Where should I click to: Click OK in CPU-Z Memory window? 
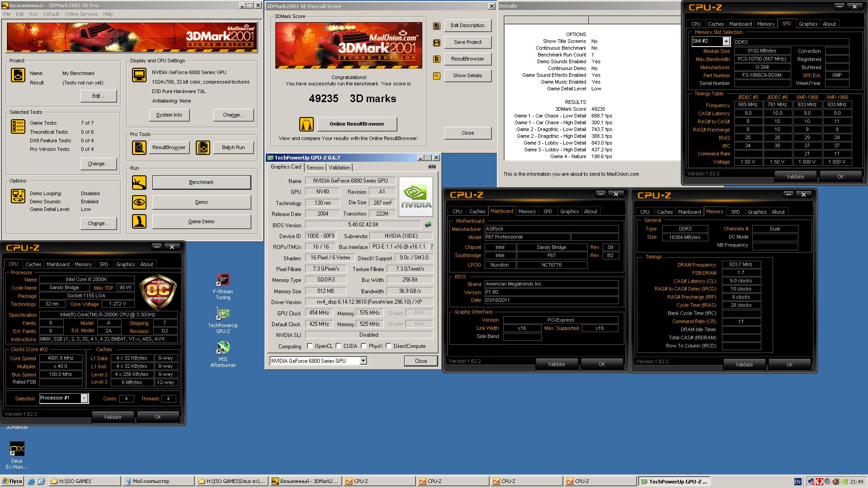[x=789, y=365]
